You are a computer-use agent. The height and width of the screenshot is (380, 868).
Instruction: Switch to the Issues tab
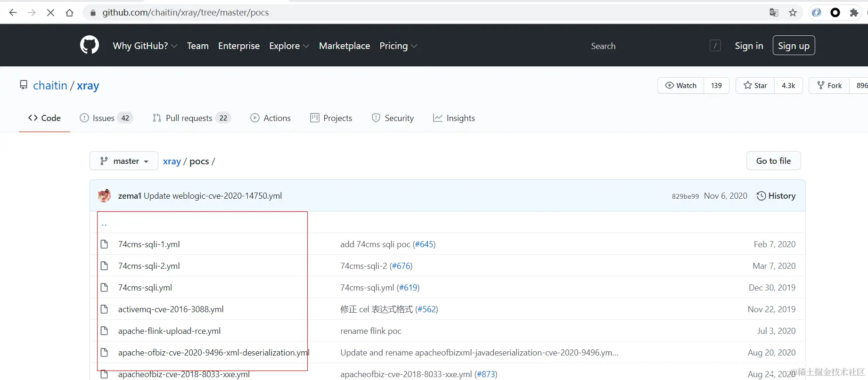point(106,118)
